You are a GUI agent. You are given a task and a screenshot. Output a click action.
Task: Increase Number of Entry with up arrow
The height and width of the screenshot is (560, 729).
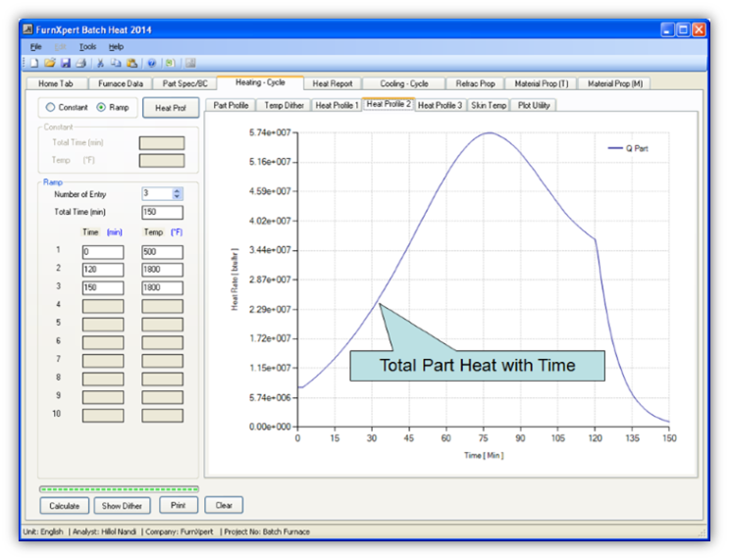coord(177,190)
